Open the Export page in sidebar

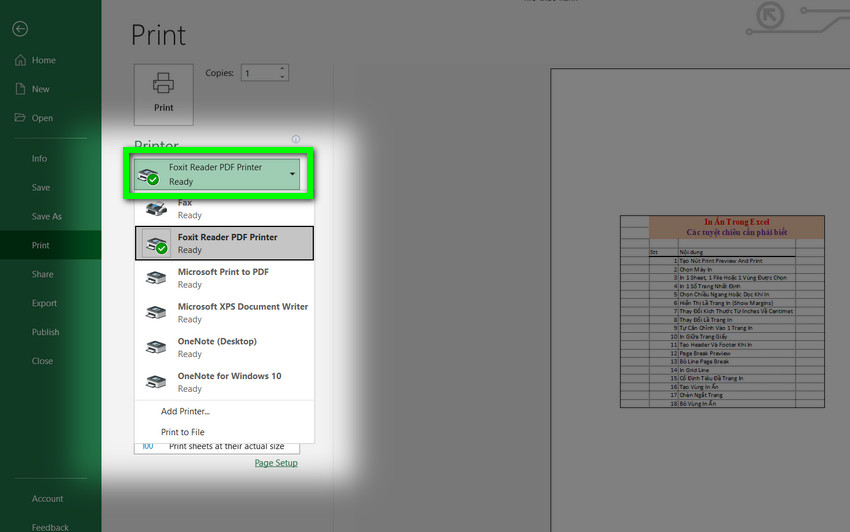click(x=44, y=303)
